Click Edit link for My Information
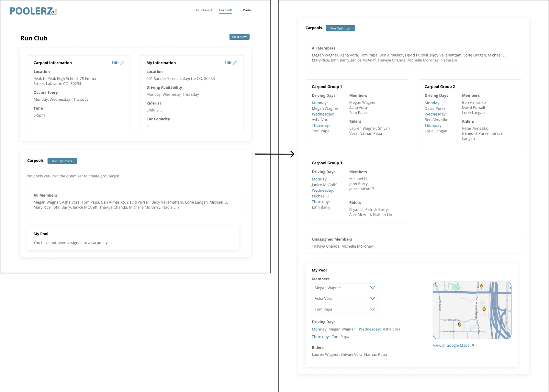The image size is (549, 392). click(228, 63)
